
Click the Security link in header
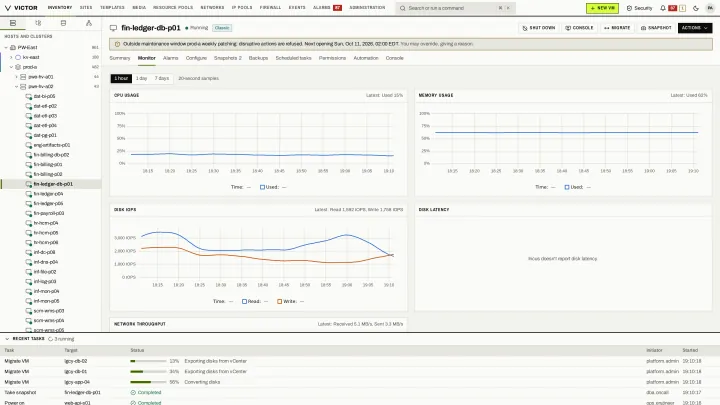[639, 8]
